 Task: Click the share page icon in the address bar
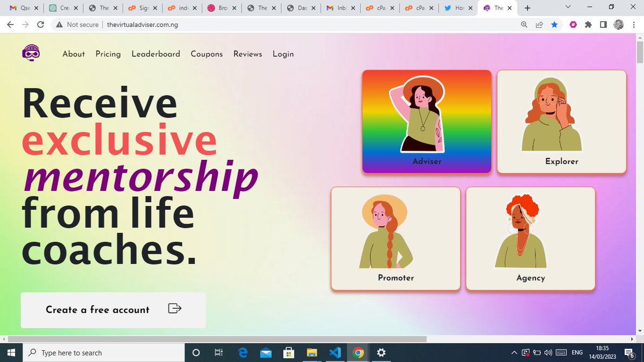point(539,25)
